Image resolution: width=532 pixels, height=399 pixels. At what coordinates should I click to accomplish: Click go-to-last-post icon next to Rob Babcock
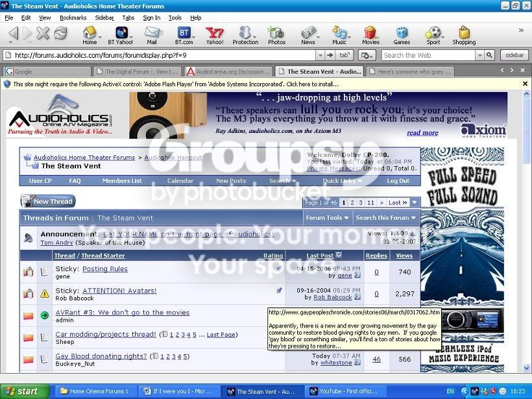pyautogui.click(x=357, y=297)
